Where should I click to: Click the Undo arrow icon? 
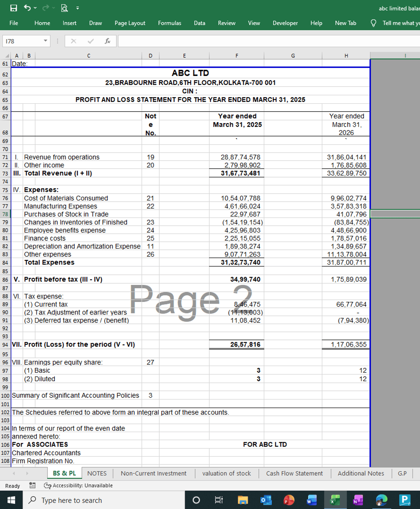(x=27, y=8)
